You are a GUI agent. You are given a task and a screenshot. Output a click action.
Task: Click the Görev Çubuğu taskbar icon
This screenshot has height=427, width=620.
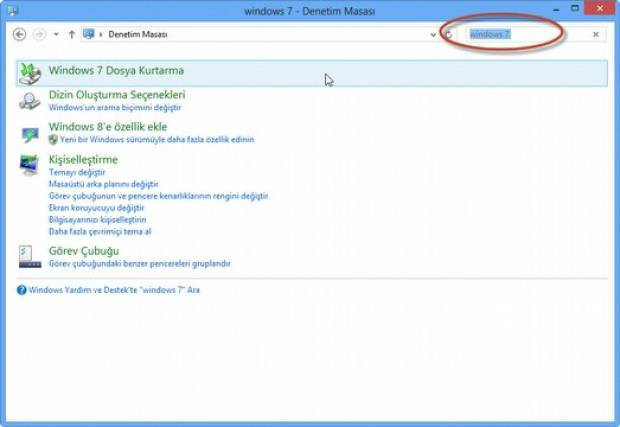30,257
